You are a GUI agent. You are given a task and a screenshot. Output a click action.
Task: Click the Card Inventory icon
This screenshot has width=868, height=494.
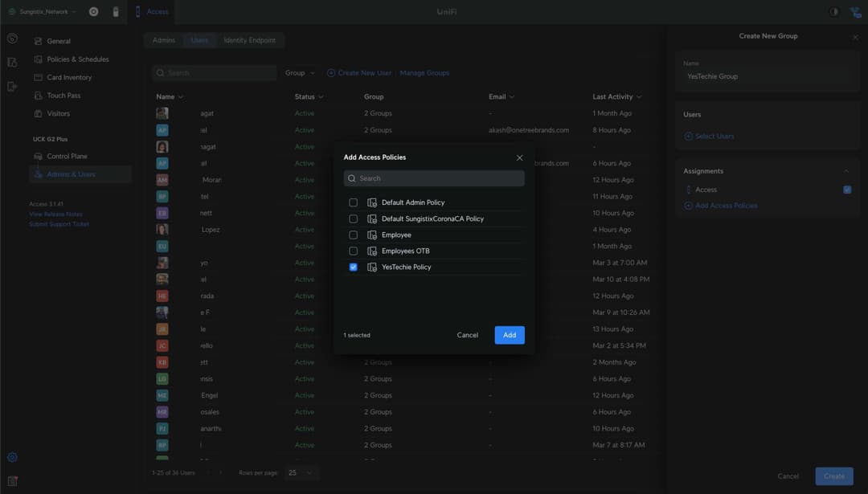click(x=39, y=77)
